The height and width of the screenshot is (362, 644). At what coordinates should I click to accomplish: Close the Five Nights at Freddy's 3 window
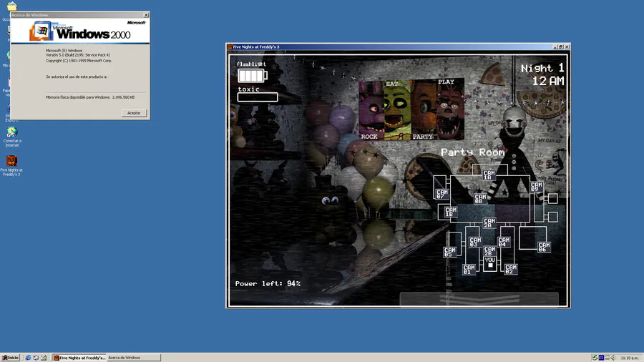point(567,47)
